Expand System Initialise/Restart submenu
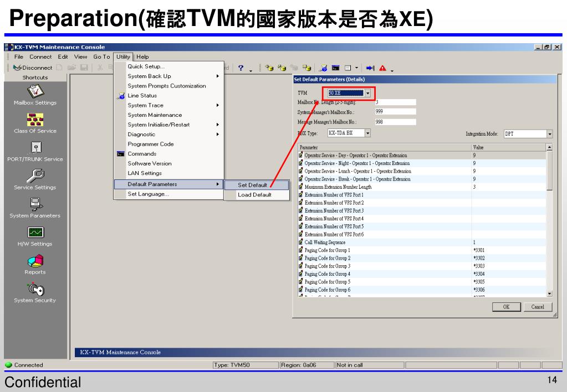 (169, 125)
